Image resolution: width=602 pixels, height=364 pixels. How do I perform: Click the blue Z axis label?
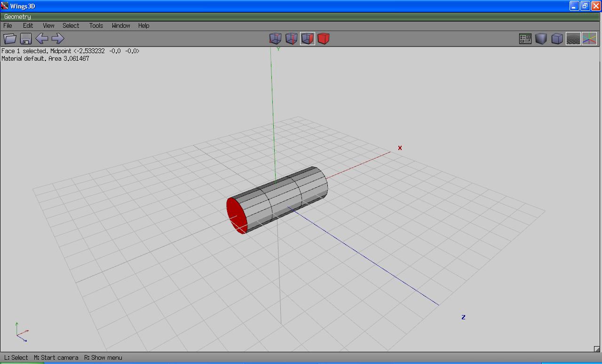pos(463,317)
